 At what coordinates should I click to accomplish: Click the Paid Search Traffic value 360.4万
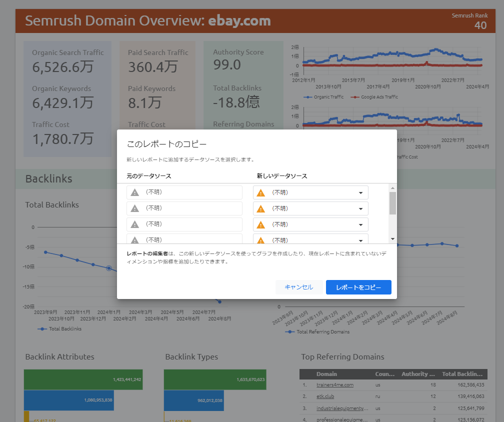[153, 67]
